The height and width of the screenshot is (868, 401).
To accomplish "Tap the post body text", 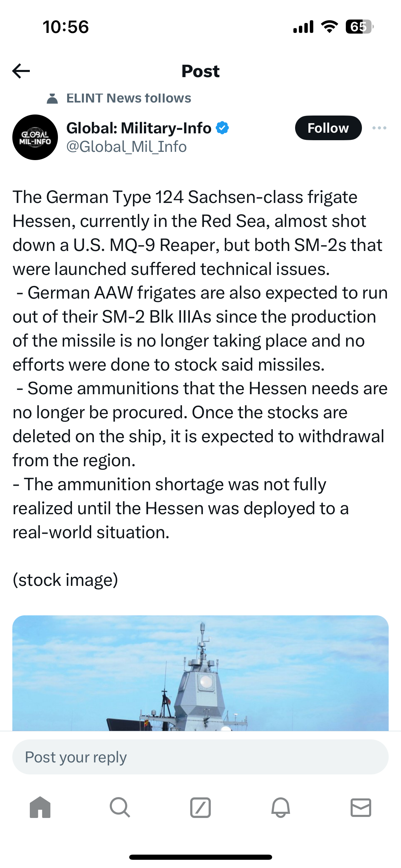I will tap(200, 364).
